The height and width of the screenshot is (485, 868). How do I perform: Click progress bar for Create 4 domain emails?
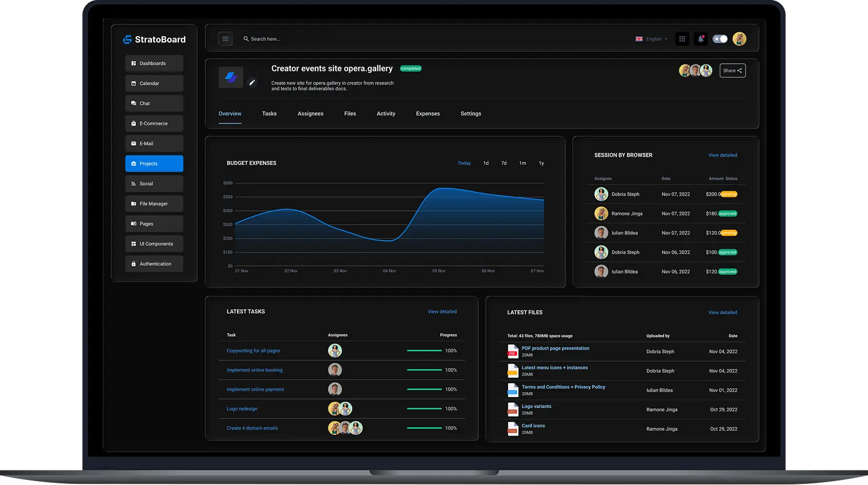tap(424, 428)
